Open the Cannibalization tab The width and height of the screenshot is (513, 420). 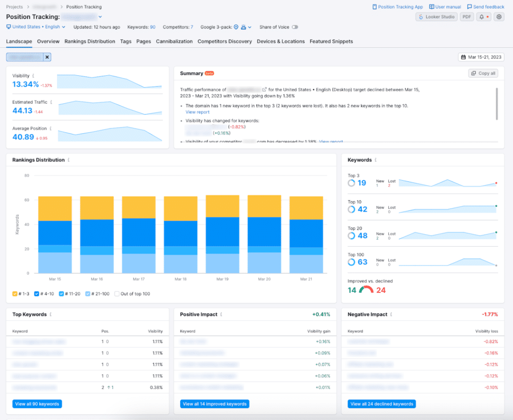[174, 42]
